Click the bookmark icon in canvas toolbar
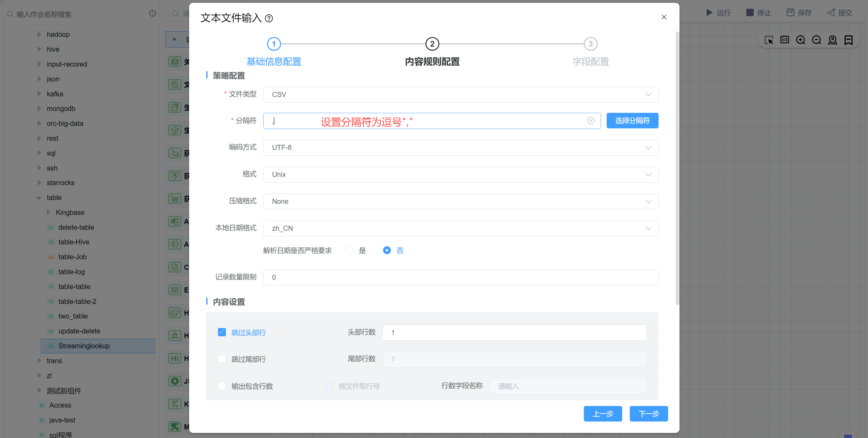 tap(848, 40)
